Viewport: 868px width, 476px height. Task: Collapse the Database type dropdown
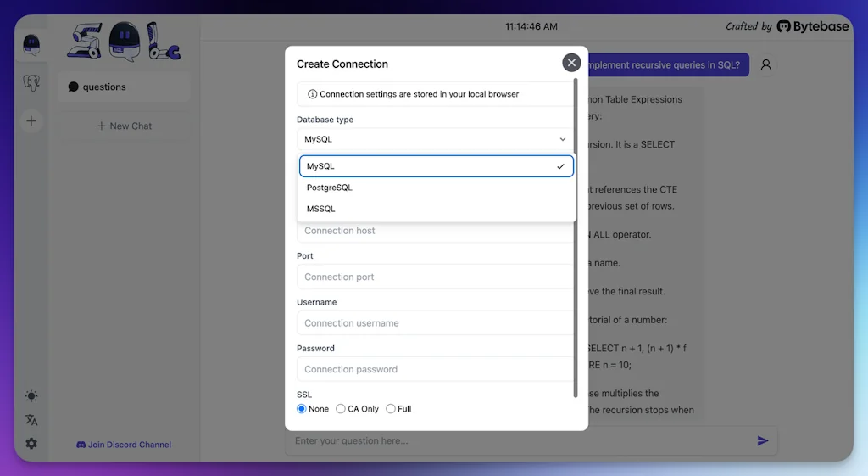click(x=435, y=139)
